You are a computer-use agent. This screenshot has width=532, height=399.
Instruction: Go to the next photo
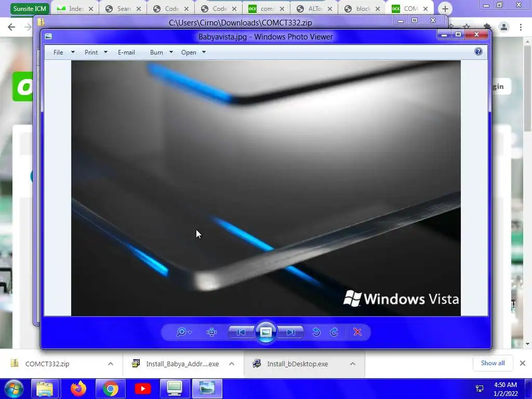(x=290, y=332)
